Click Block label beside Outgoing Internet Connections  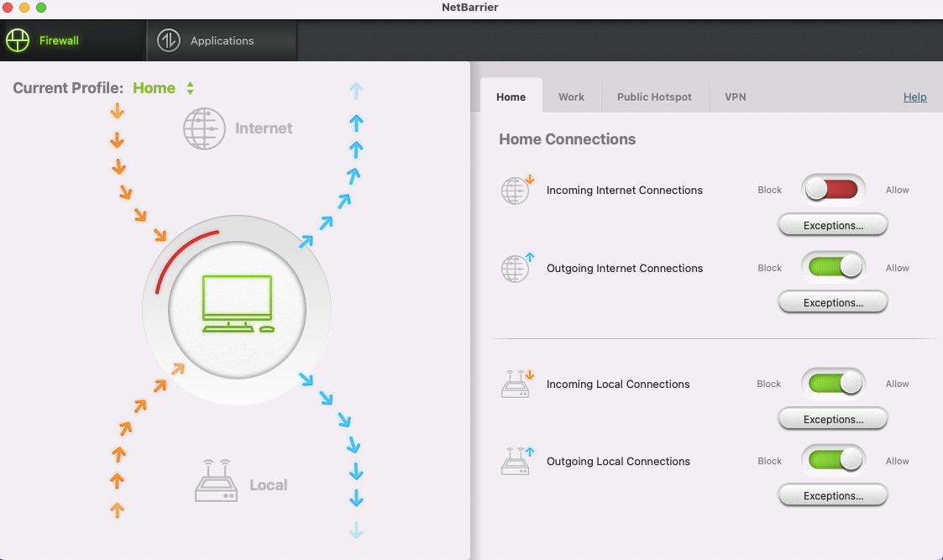tap(769, 269)
